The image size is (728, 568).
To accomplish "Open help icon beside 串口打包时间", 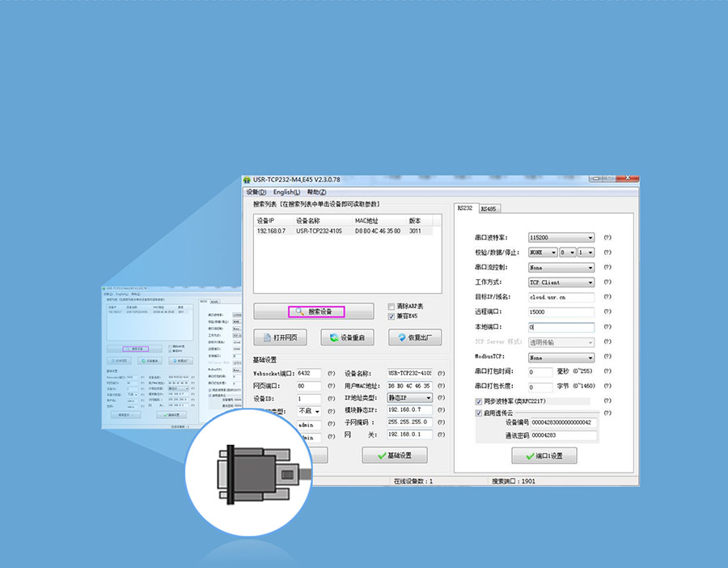I will coord(607,371).
